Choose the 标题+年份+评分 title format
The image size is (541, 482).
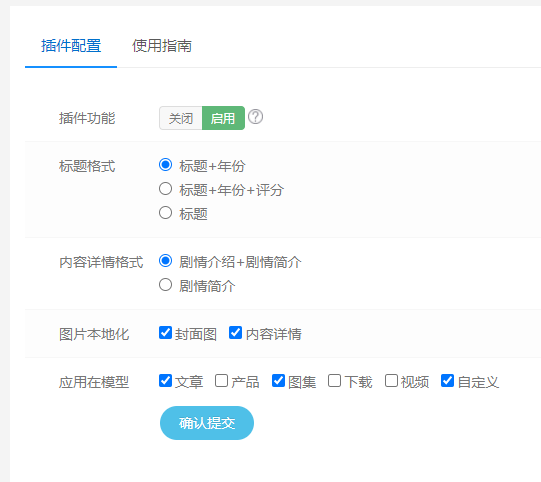[165, 189]
